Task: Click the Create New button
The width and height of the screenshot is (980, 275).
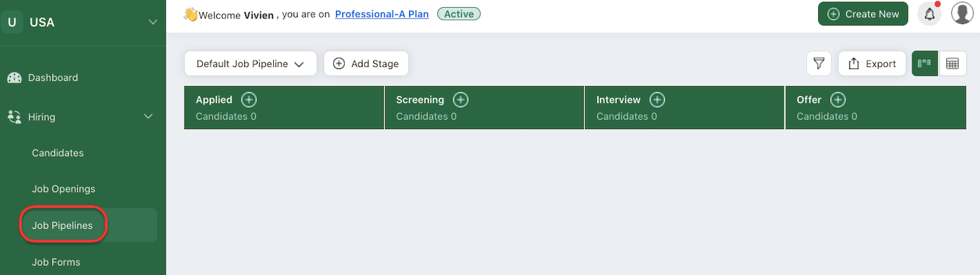Action: [x=863, y=14]
